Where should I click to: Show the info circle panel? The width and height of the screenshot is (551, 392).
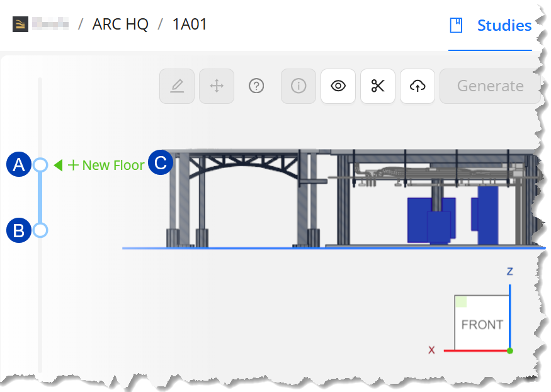298,86
